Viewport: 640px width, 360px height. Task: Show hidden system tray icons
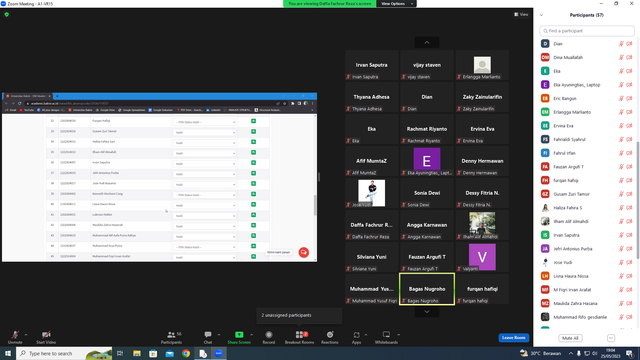click(571, 353)
